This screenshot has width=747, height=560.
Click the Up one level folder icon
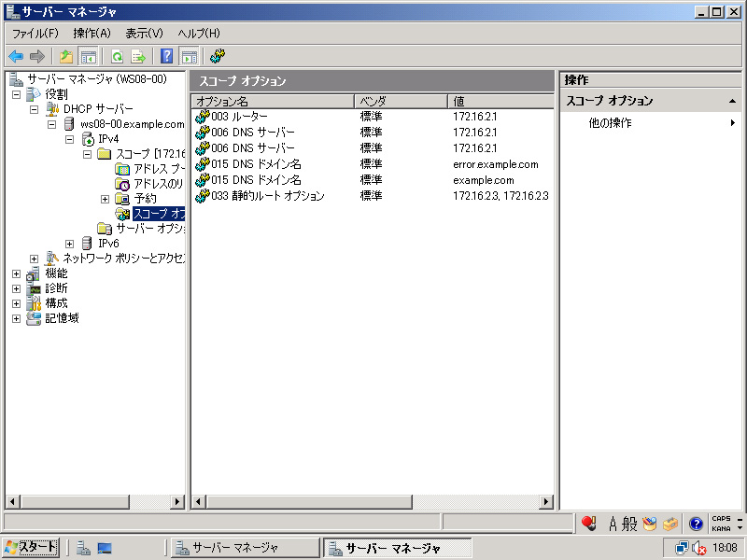66,56
